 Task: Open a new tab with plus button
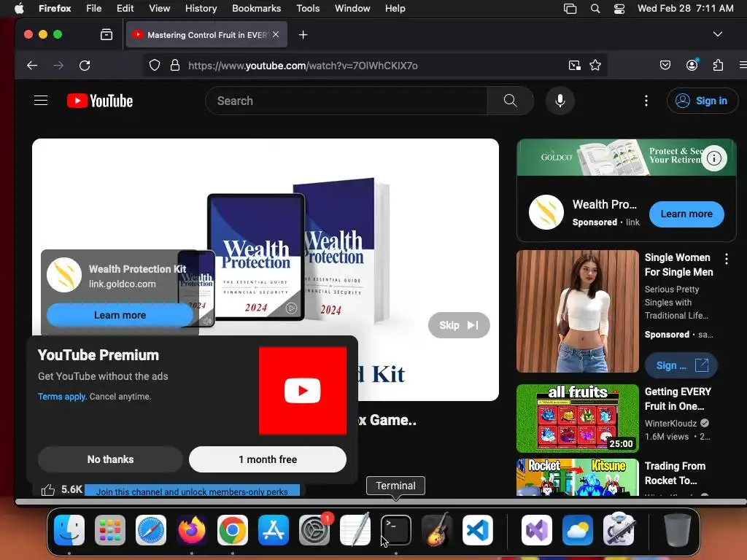[303, 35]
